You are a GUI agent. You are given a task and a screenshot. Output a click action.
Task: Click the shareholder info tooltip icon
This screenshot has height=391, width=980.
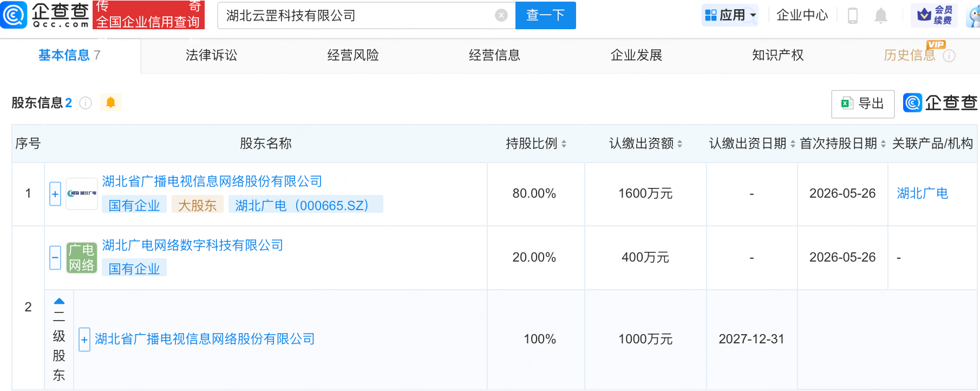click(86, 103)
